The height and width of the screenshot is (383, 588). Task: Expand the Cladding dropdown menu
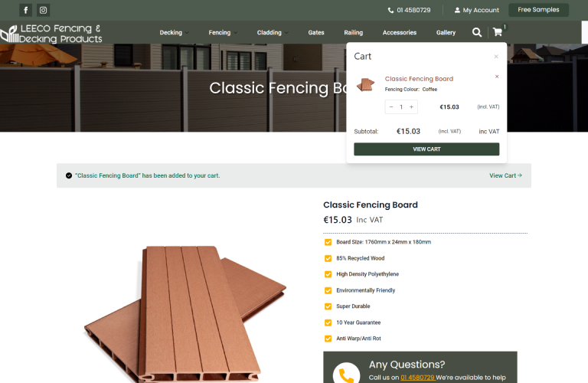(x=273, y=33)
